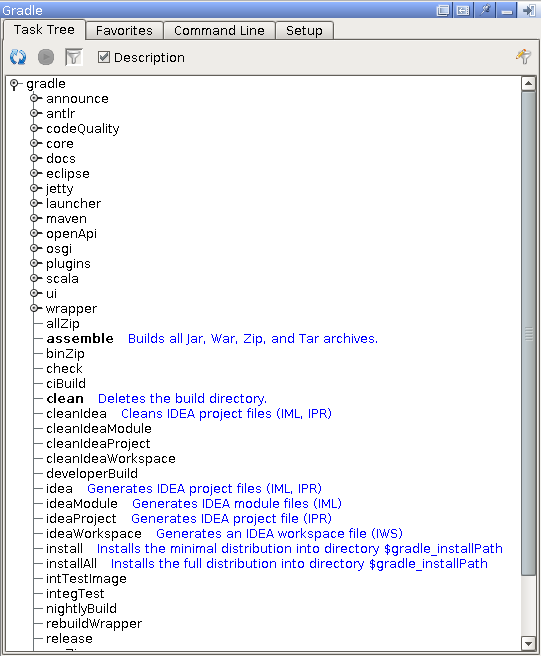Expand the antlr project node
541x656 pixels.
click(x=34, y=113)
